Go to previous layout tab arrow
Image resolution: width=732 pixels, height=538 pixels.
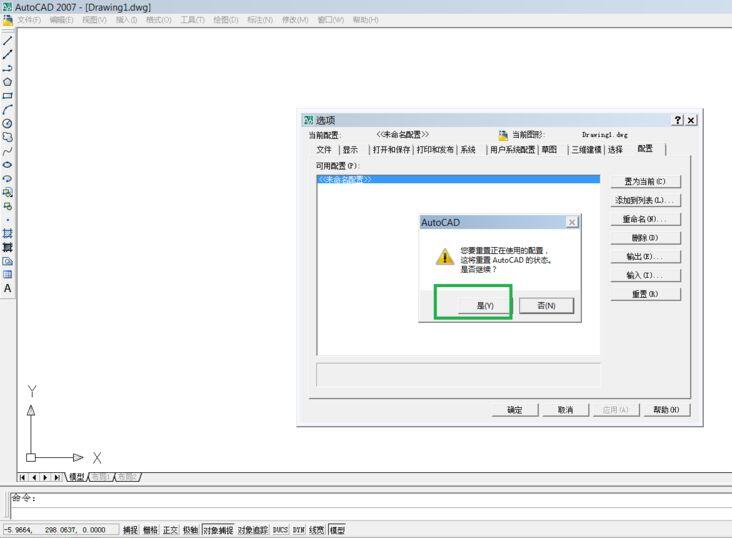coord(34,477)
